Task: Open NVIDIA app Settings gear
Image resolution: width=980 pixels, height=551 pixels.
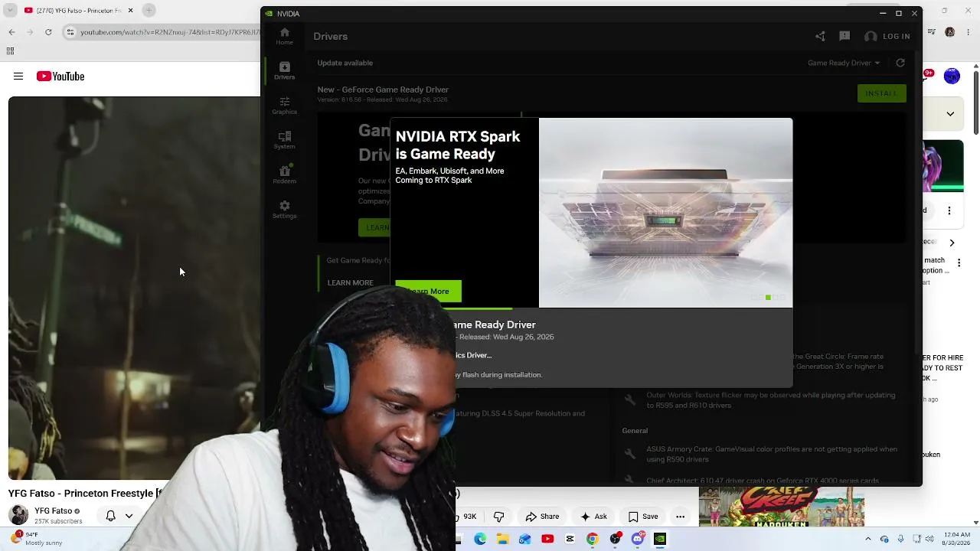Action: 284,209
